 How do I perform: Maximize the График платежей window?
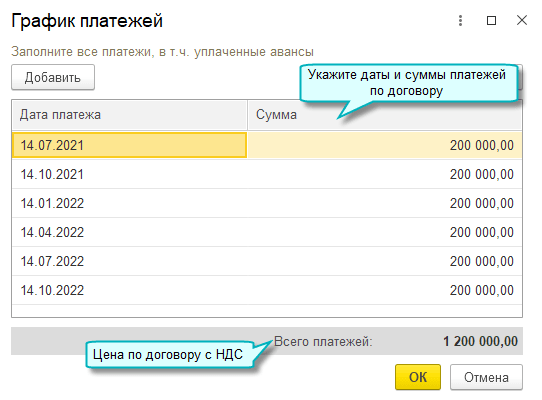pos(491,20)
